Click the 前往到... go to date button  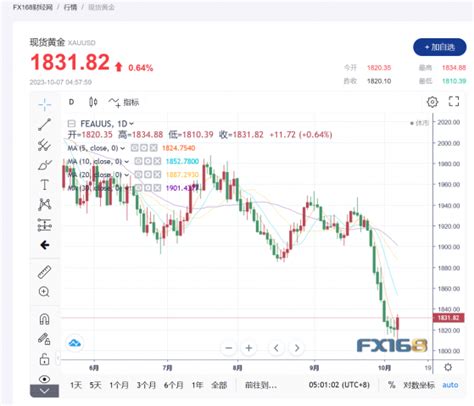coord(261,385)
